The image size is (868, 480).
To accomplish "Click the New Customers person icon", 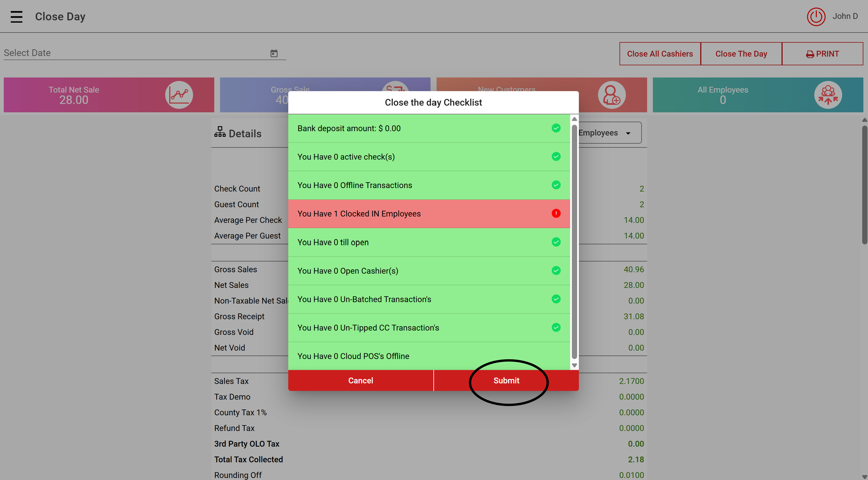I will 611,95.
